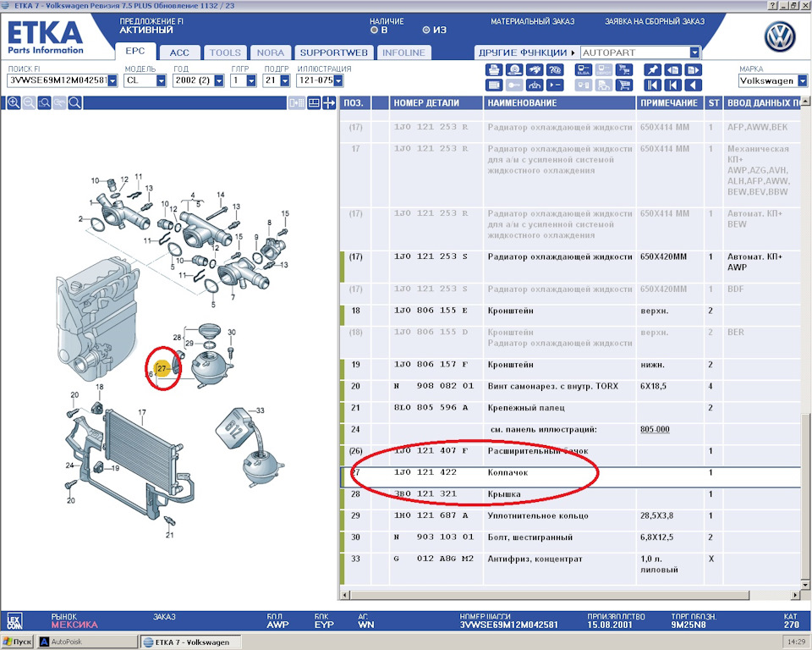
Task: Switch to the TOOLS tab
Action: click(225, 52)
